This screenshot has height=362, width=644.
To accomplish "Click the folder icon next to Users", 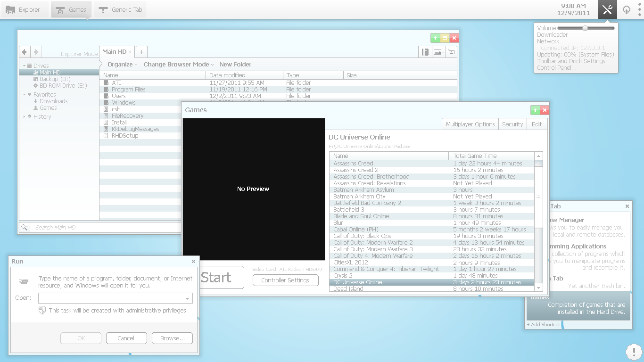I will pos(106,96).
